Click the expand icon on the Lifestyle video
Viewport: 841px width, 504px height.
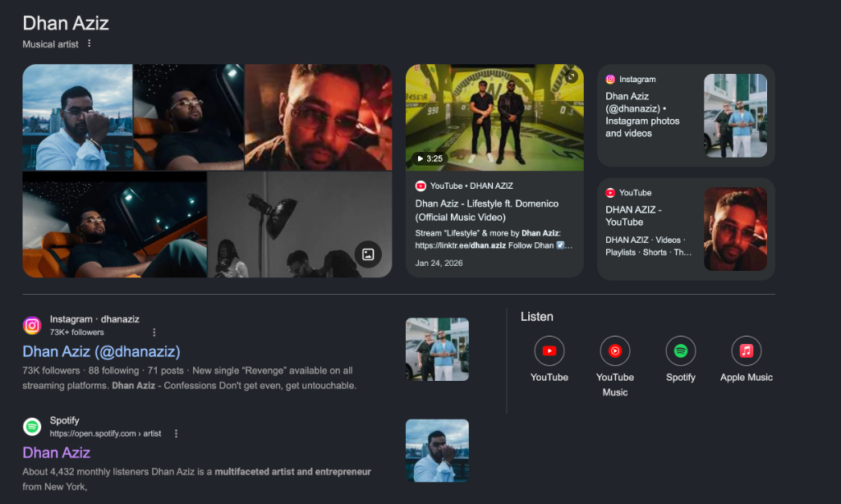(572, 76)
